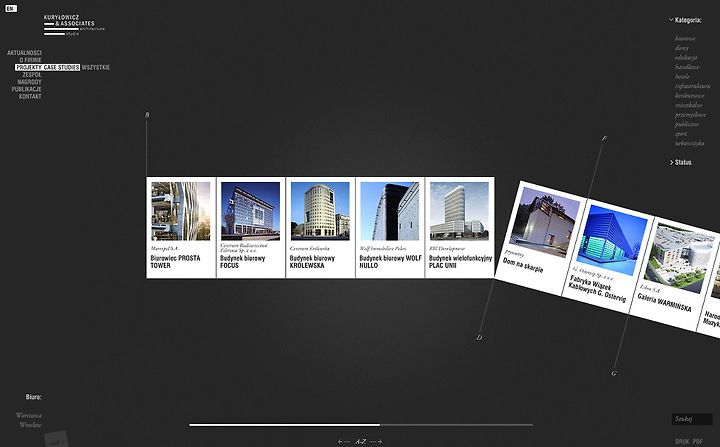Jump to letter F marker
This screenshot has width=720, height=447.
(604, 138)
